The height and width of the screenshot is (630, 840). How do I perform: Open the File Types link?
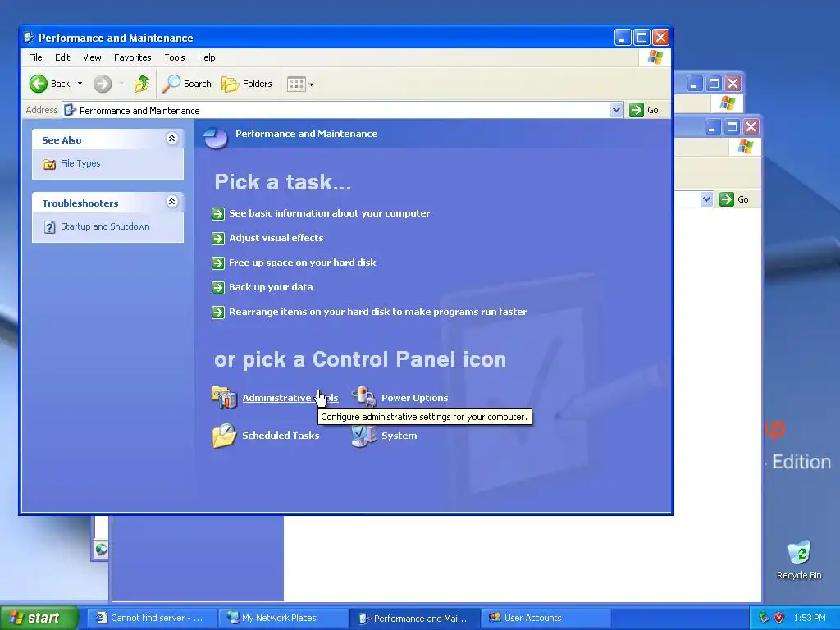80,163
